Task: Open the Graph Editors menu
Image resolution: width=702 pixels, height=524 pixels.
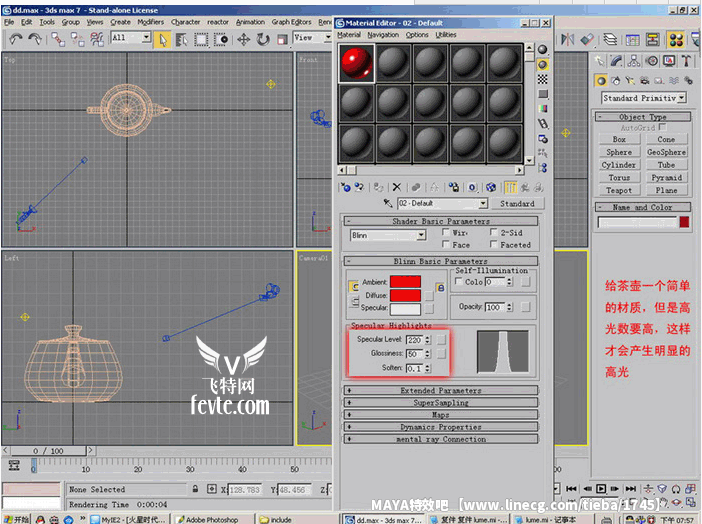Action: point(291,22)
